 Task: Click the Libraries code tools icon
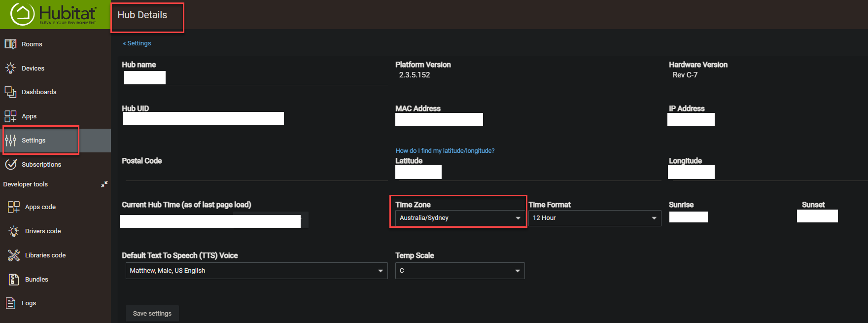click(x=14, y=255)
